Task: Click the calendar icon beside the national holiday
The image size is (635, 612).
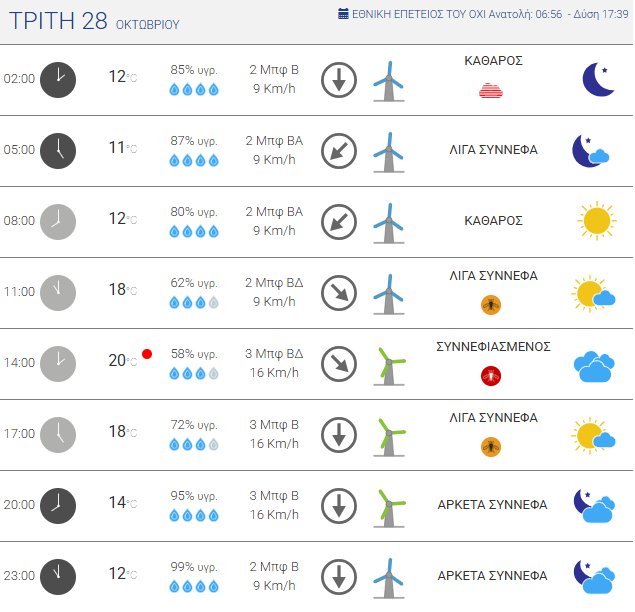Action: tap(344, 14)
